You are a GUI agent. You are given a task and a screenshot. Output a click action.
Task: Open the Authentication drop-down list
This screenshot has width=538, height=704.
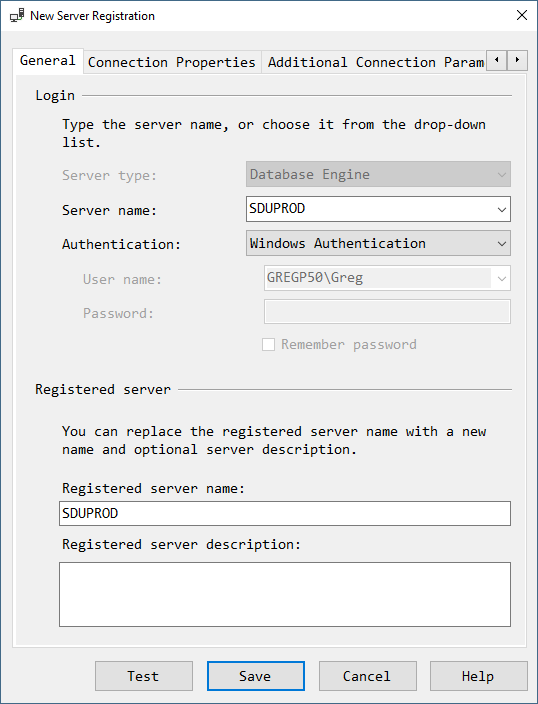pos(378,243)
